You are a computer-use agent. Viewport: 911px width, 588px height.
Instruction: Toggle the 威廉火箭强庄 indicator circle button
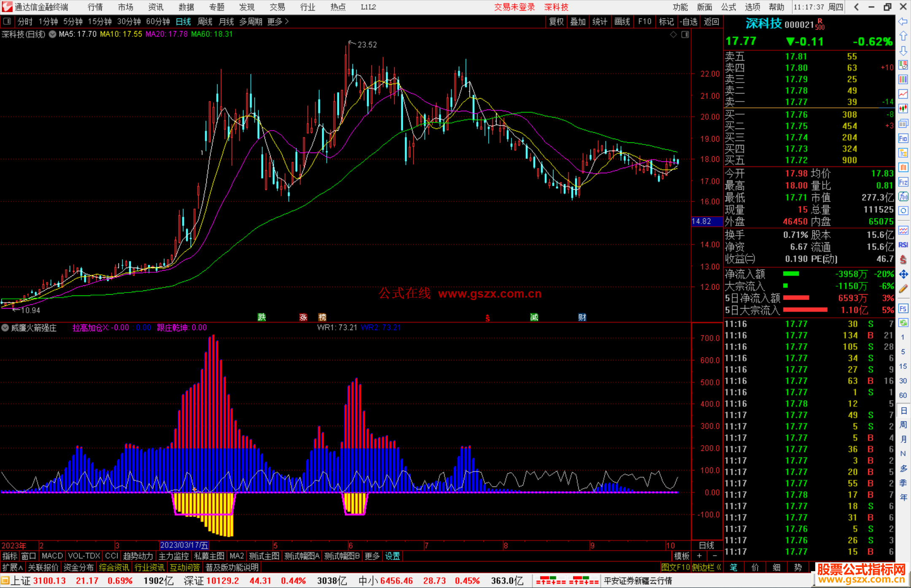click(x=5, y=328)
